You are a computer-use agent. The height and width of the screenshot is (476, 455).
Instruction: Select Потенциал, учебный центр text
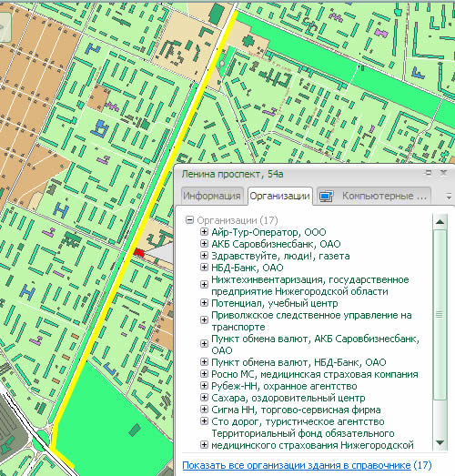point(275,303)
